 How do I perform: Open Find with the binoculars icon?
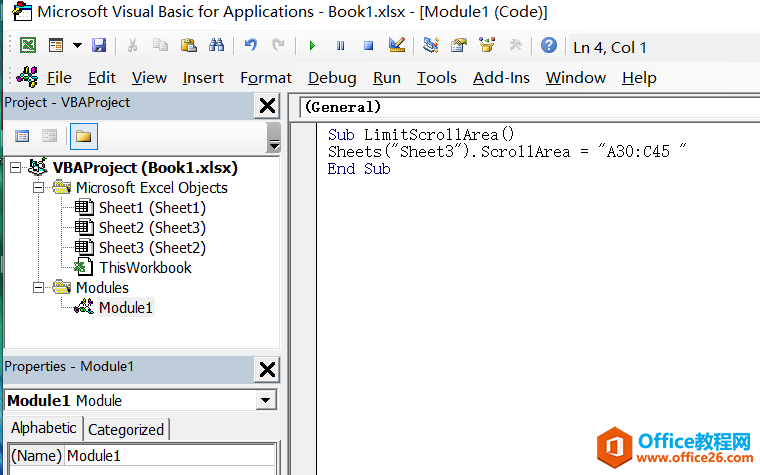216,46
